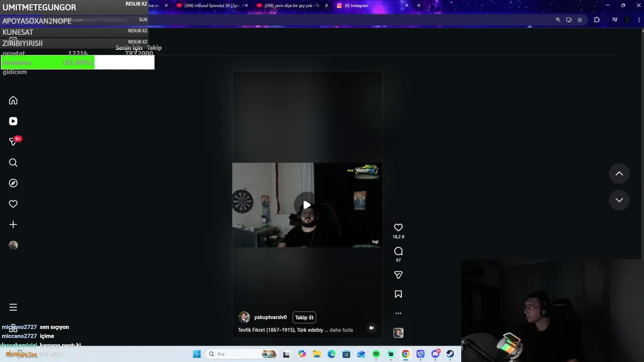The height and width of the screenshot is (362, 644).
Task: Create a new post with the plus icon
Action: pyautogui.click(x=13, y=224)
